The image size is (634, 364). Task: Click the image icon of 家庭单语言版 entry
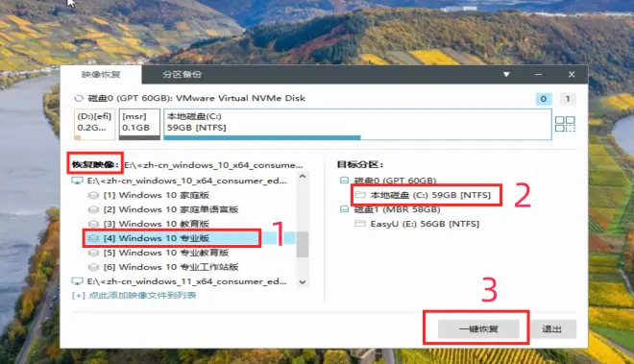(x=93, y=209)
